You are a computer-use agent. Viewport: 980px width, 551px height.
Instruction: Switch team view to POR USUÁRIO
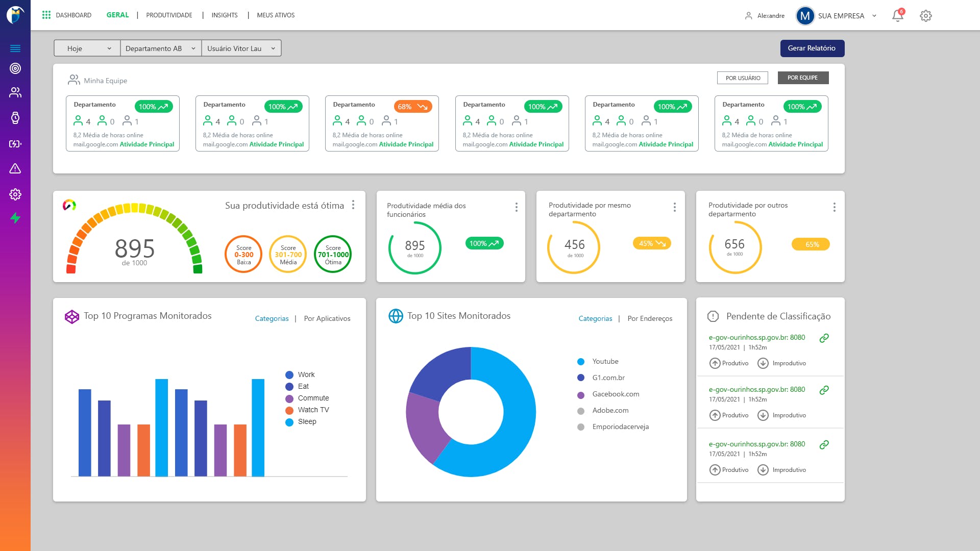(x=742, y=78)
